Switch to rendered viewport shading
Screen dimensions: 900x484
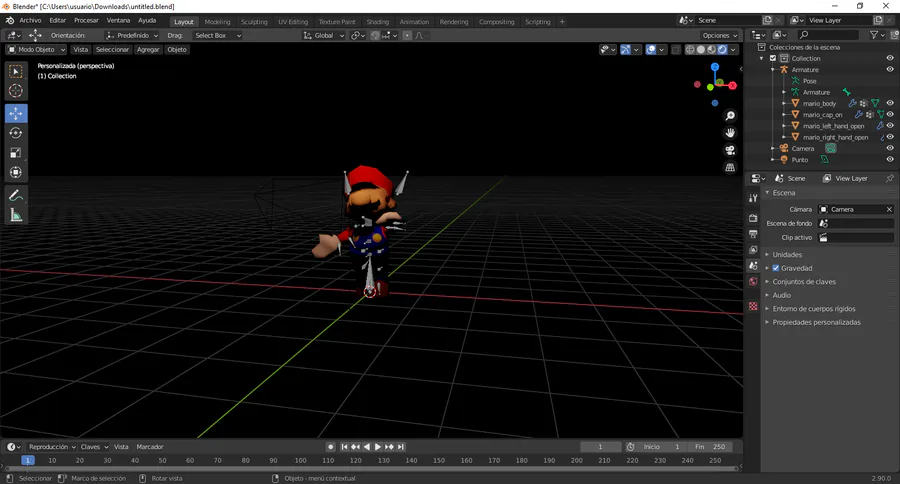click(723, 50)
